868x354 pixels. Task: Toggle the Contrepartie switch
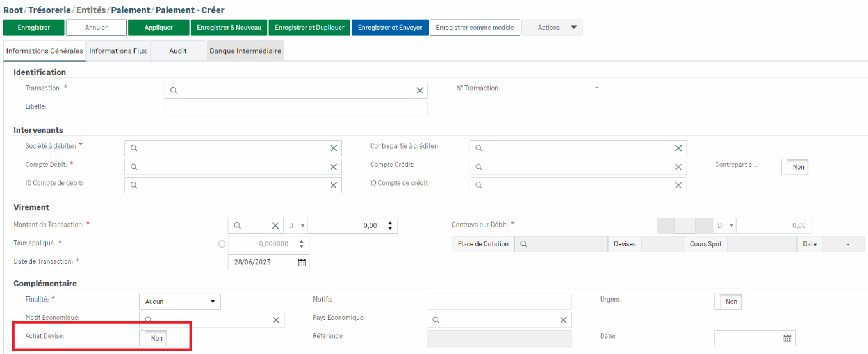point(794,167)
